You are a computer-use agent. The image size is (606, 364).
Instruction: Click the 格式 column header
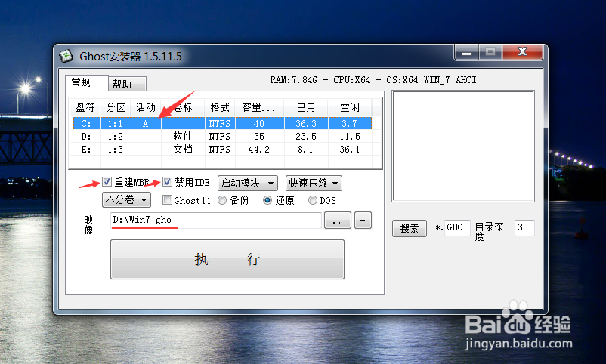[220, 107]
